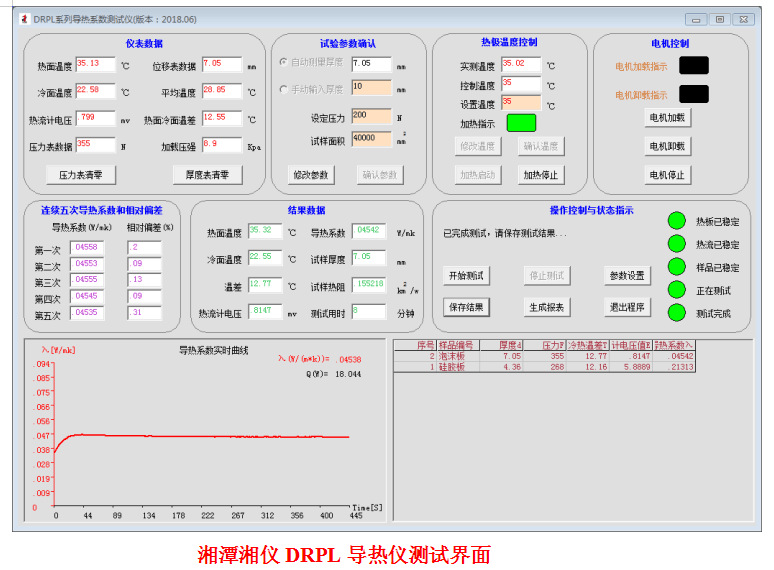Select the 硅胶板 row in results table

coord(544,367)
